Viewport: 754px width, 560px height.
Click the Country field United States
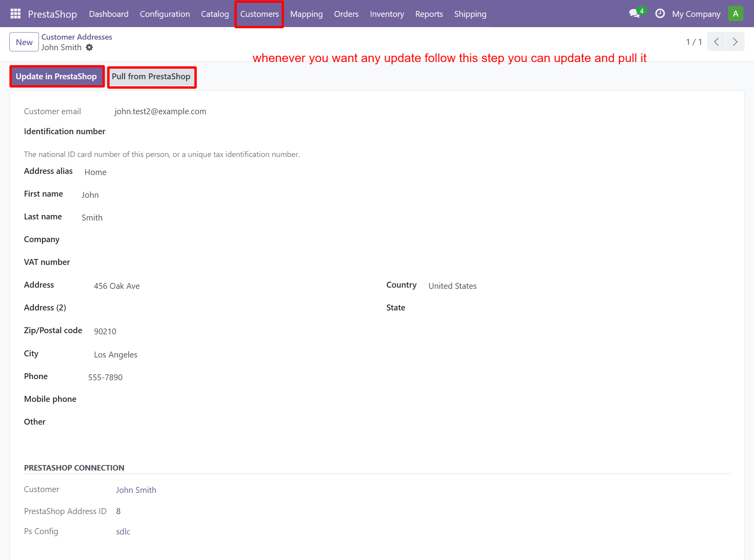[452, 286]
